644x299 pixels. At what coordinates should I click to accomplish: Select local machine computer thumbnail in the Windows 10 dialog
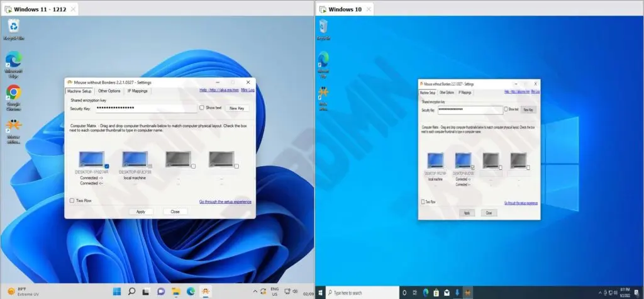(435, 160)
